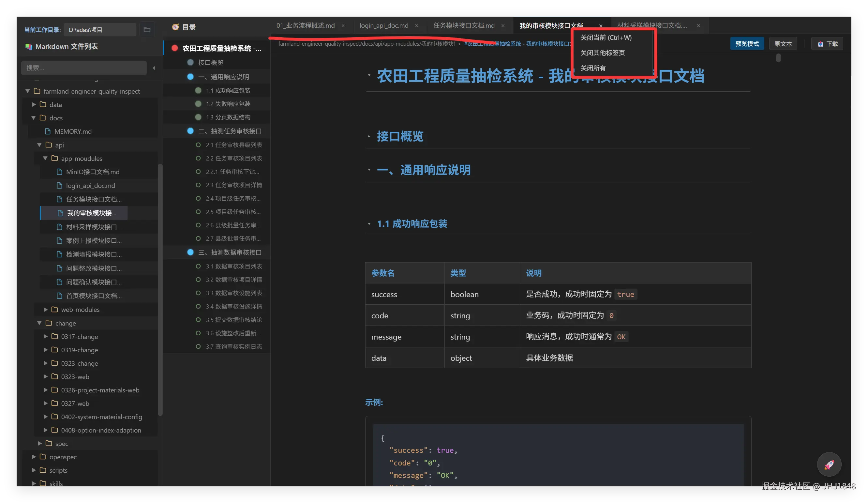The height and width of the screenshot is (503, 868).
Task: Expand the web-modules folder
Action: [x=45, y=309]
